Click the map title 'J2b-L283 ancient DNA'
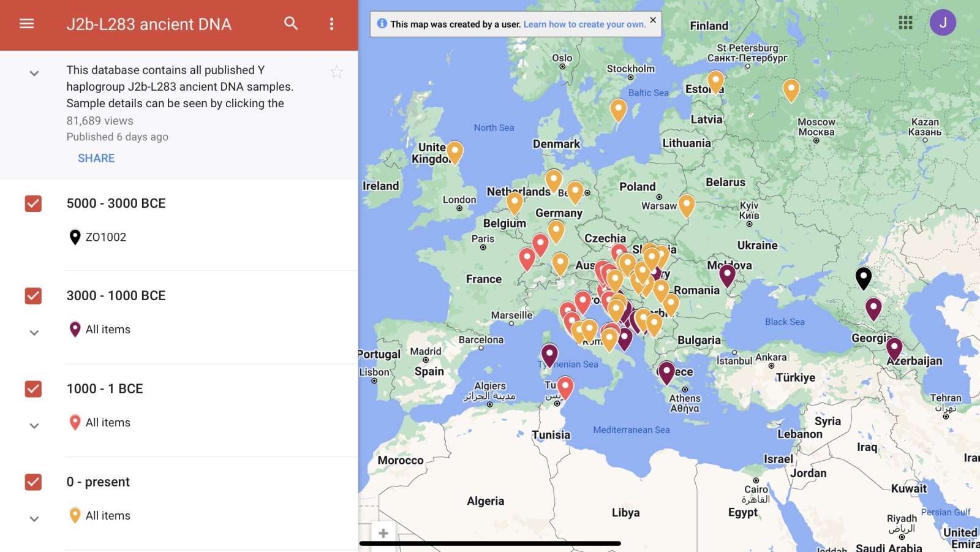Viewport: 980px width, 552px height. point(149,24)
